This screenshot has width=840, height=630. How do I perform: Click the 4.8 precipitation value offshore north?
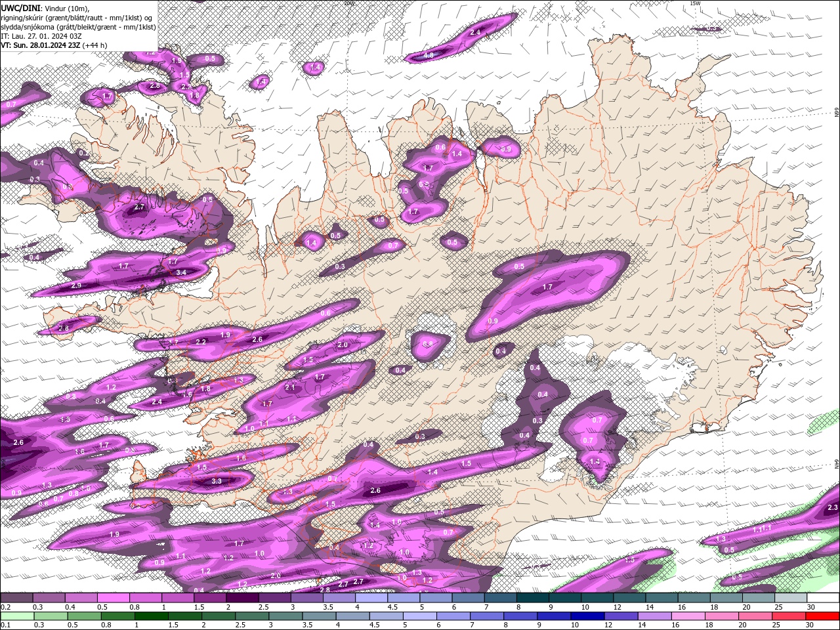(429, 56)
